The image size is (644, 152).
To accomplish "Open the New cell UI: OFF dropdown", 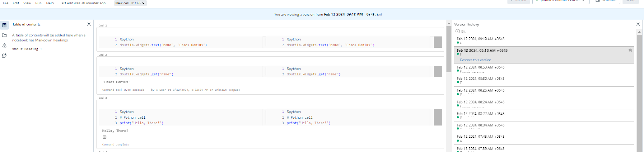I will (x=130, y=3).
